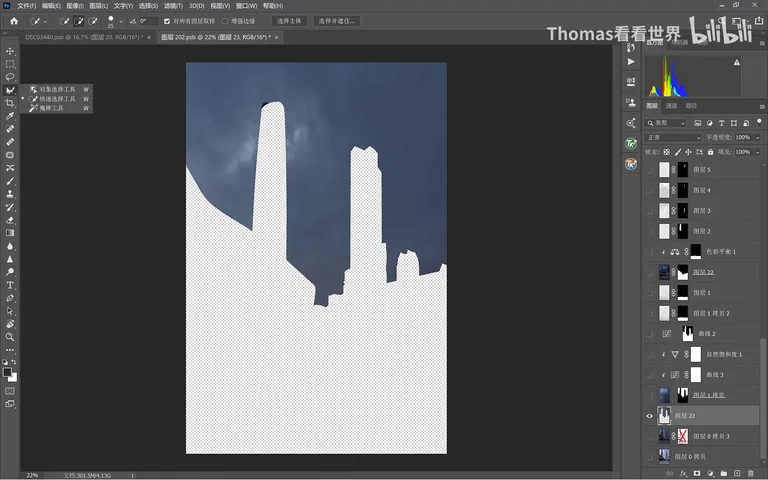The width and height of the screenshot is (768, 480).
Task: Create new adjustment layer icon
Action: pos(710,474)
